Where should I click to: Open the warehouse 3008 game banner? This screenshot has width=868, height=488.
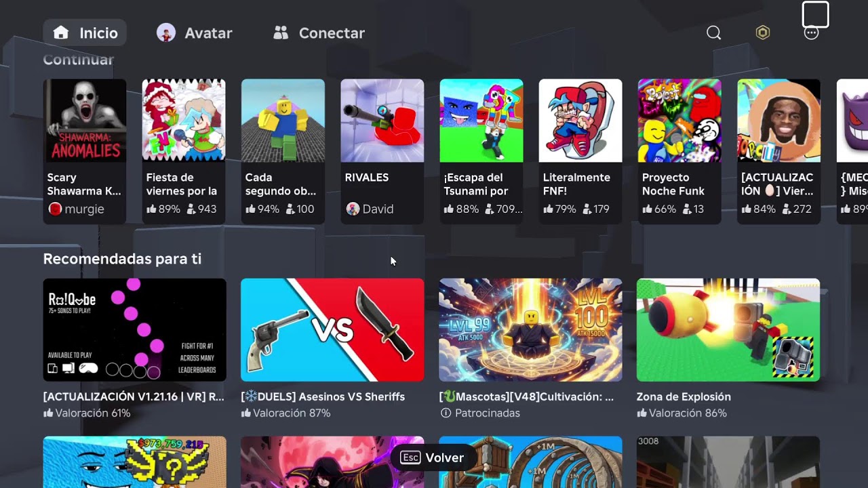pos(728,462)
